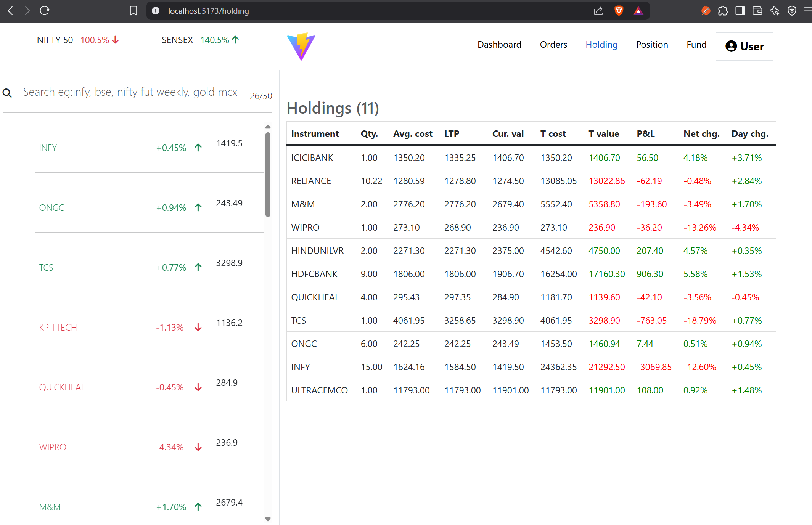This screenshot has height=525, width=812.
Task: Go to the Dashboard page
Action: (499, 45)
